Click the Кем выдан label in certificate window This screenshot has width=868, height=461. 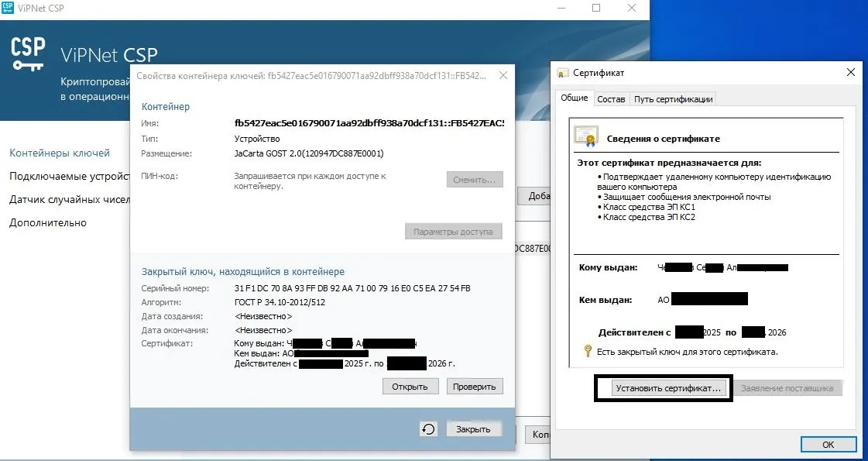coord(605,300)
